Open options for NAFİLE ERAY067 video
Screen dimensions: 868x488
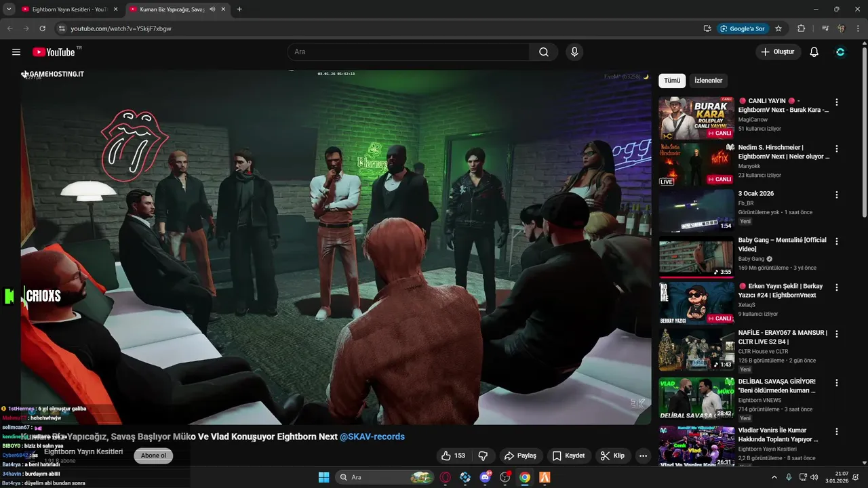point(837,333)
